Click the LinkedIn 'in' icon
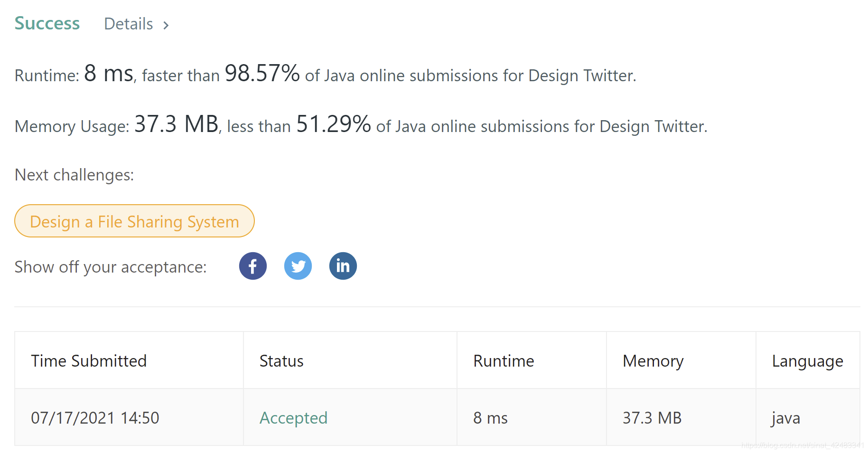868x454 pixels. coord(343,266)
